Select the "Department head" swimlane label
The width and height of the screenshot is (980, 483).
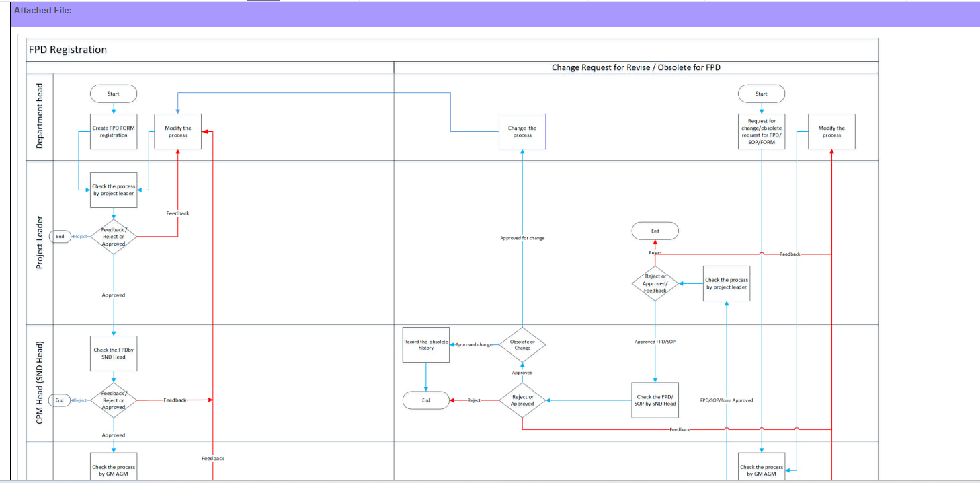tap(40, 116)
